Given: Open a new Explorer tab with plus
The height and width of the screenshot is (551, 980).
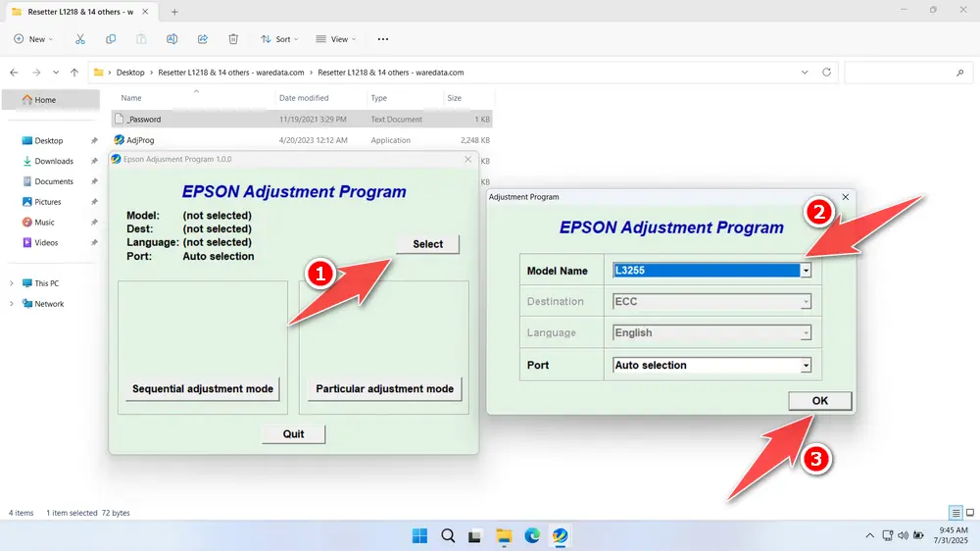Looking at the screenshot, I should pos(174,12).
